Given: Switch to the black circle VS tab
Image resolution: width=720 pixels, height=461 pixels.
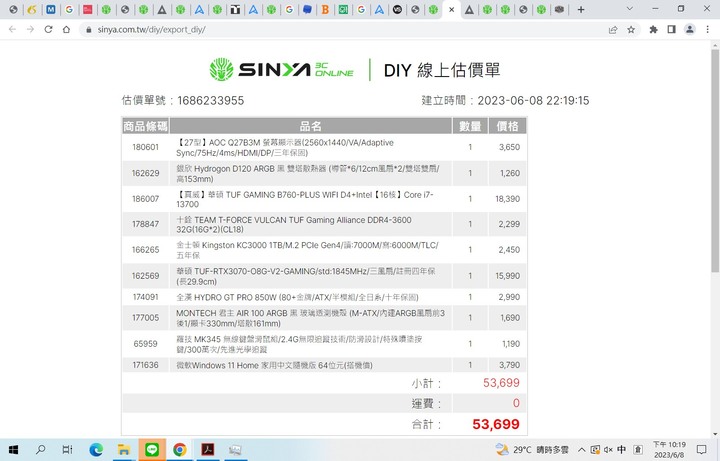Looking at the screenshot, I should tap(397, 9).
